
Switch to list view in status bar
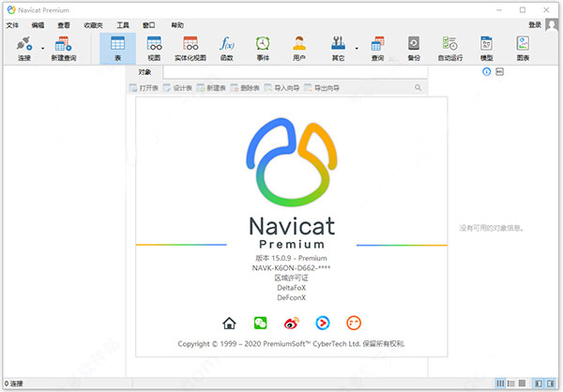[511, 384]
